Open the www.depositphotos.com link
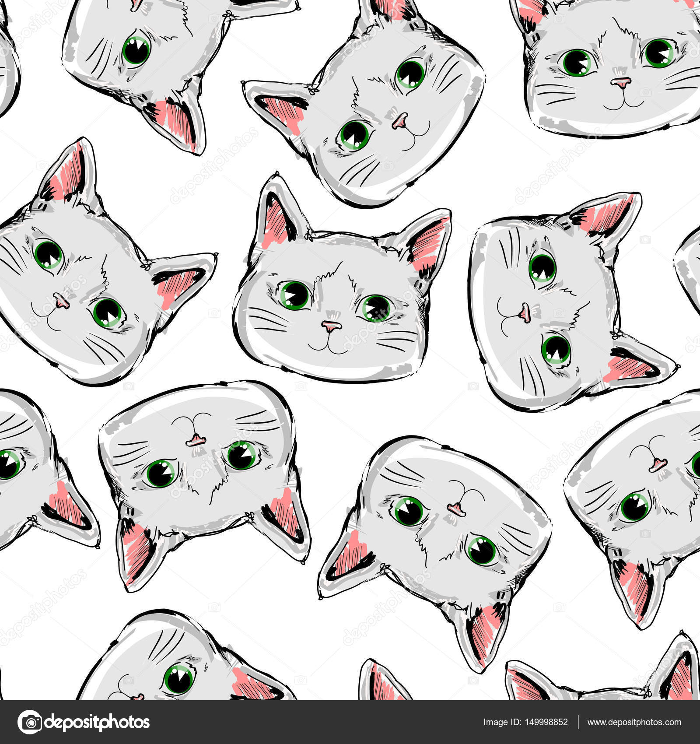 [x=634, y=723]
